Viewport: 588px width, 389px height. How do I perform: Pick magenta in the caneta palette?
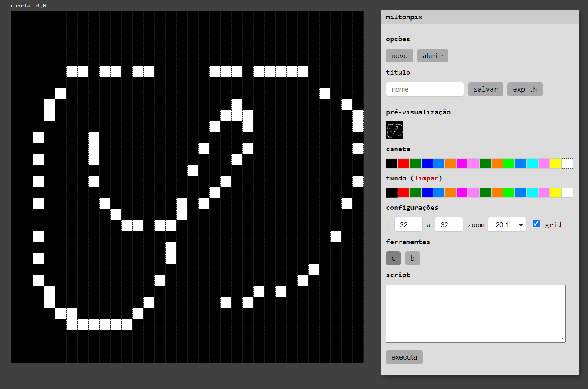click(x=462, y=164)
